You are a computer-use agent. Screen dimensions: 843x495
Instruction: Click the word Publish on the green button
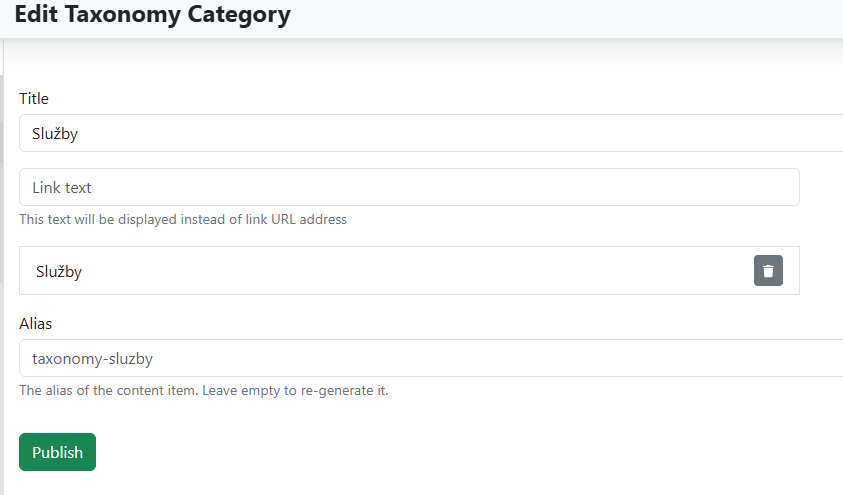tap(57, 452)
